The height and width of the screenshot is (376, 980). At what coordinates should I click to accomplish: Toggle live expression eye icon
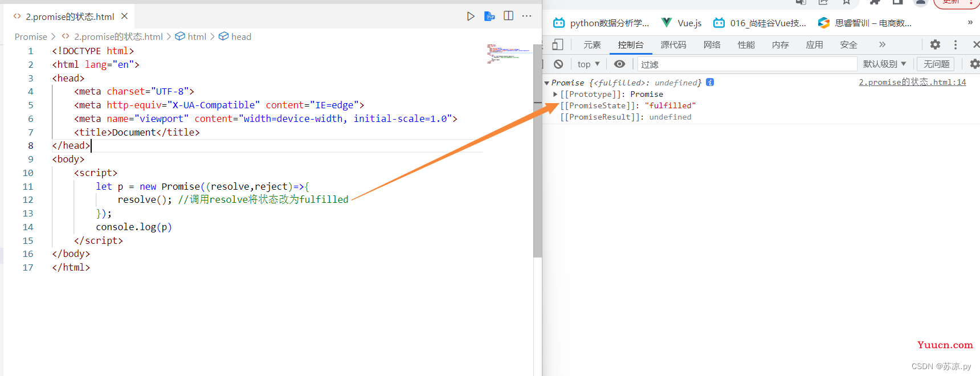[619, 64]
